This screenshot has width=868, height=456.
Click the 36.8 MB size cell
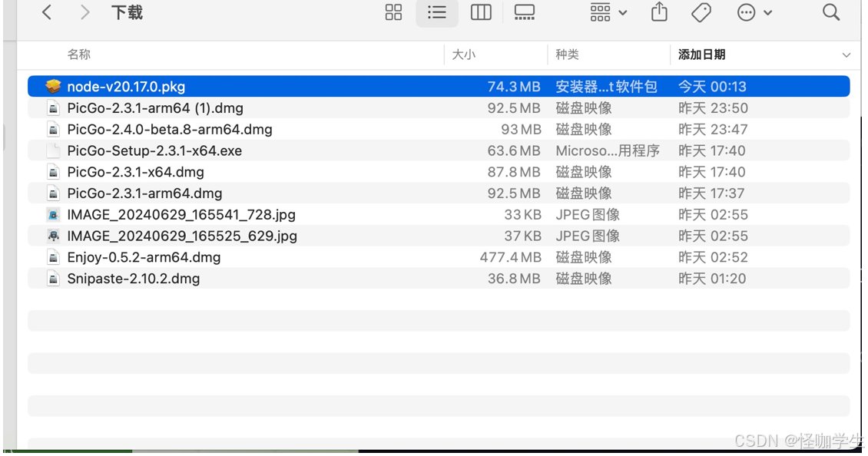pyautogui.click(x=514, y=279)
